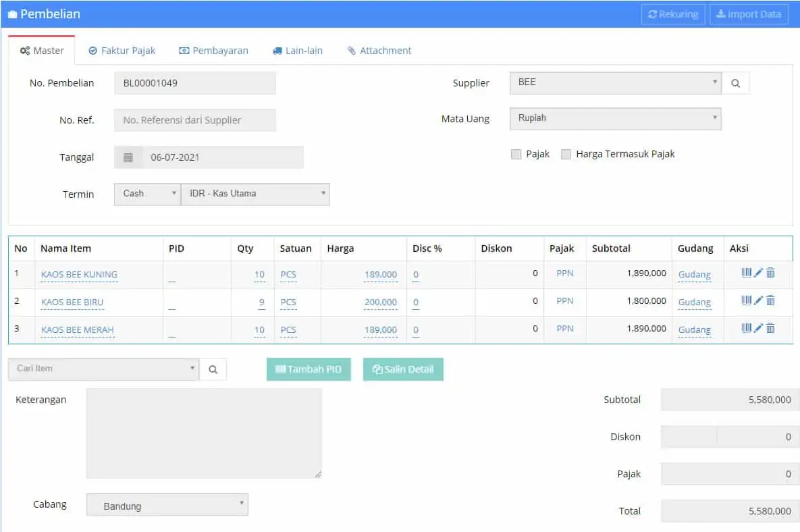Click subtotal 1,800,000 in KAOS BEE BIRU row
Image resolution: width=800 pixels, height=532 pixels.
coord(647,301)
